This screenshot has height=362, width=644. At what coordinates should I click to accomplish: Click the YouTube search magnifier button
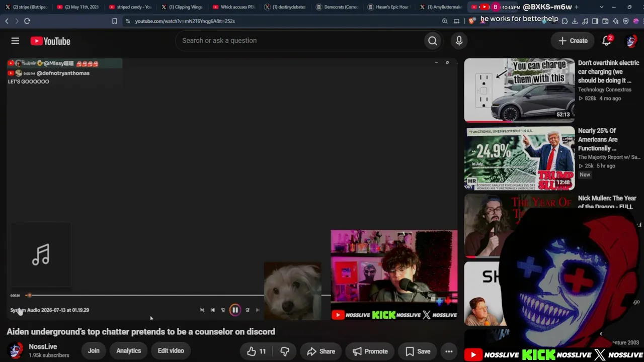pos(433,41)
